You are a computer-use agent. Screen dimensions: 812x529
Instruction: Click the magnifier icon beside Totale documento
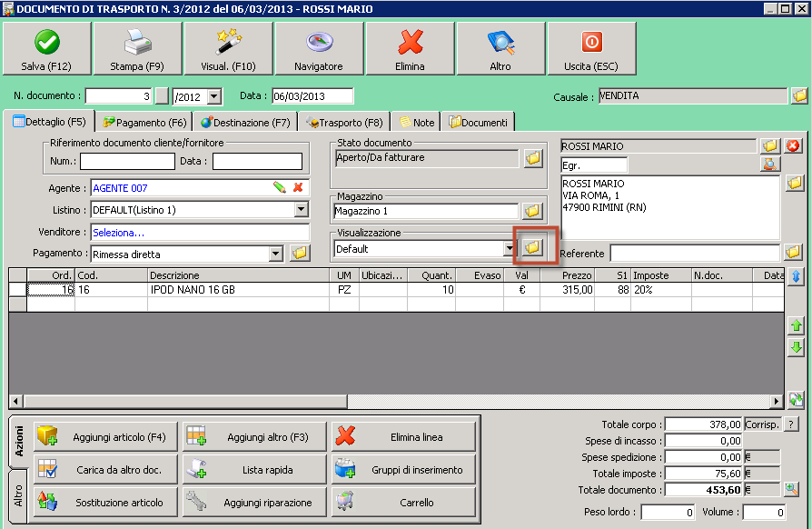click(x=791, y=489)
